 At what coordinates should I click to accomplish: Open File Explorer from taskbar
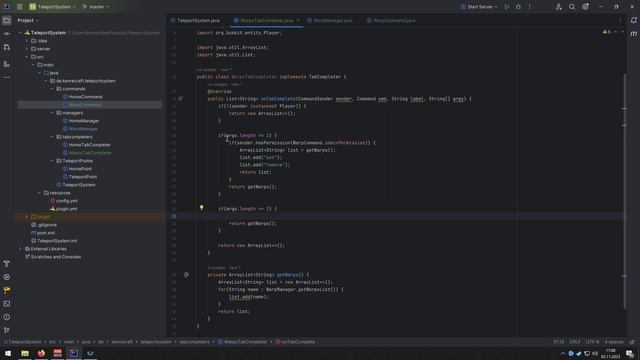pos(25,353)
